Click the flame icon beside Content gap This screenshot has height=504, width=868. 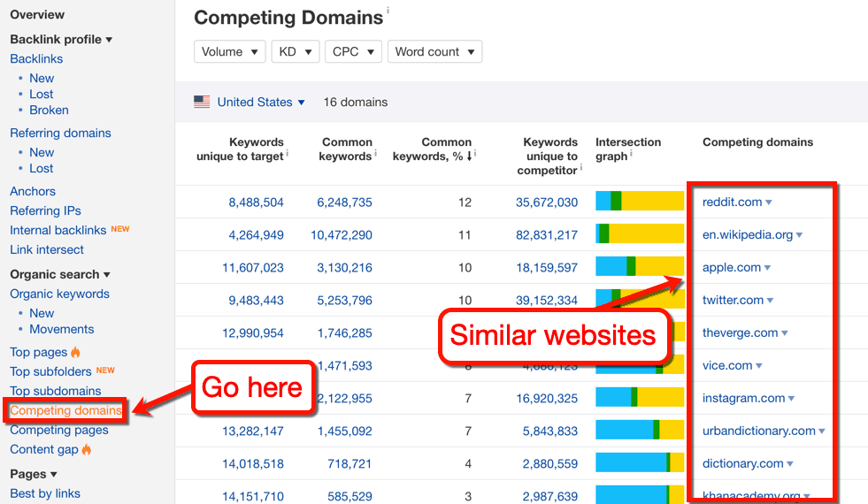[x=87, y=449]
